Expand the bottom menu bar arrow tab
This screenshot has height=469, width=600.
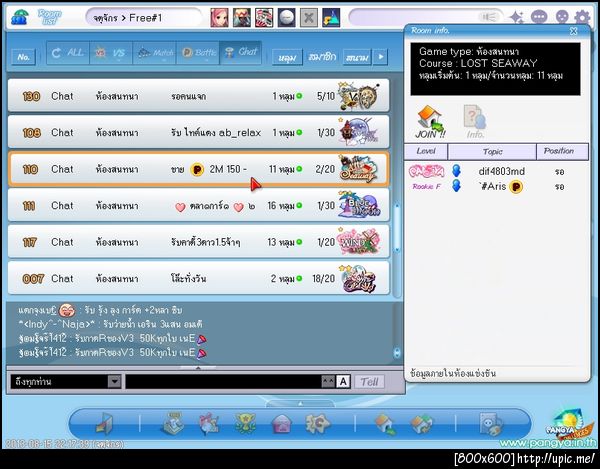(300, 403)
